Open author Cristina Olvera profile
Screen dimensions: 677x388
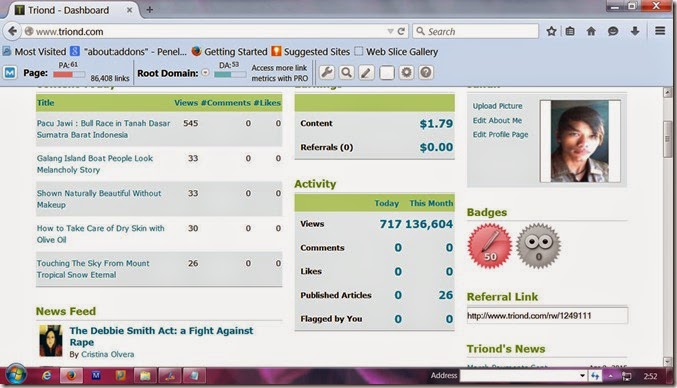point(107,354)
